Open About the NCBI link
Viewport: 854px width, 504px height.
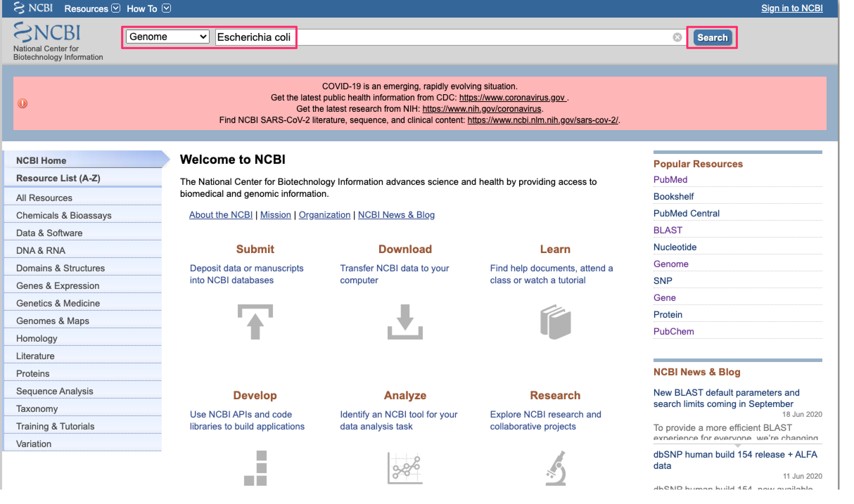pyautogui.click(x=221, y=215)
